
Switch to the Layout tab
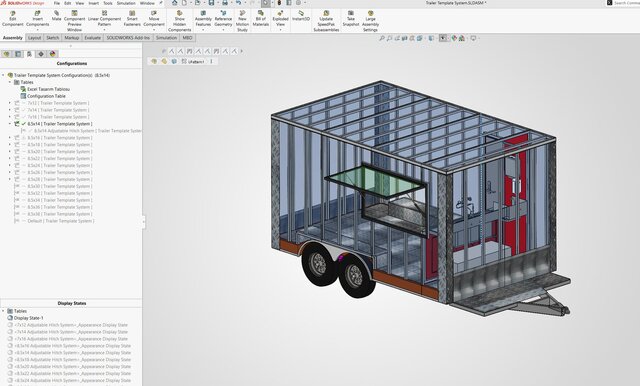[35, 38]
